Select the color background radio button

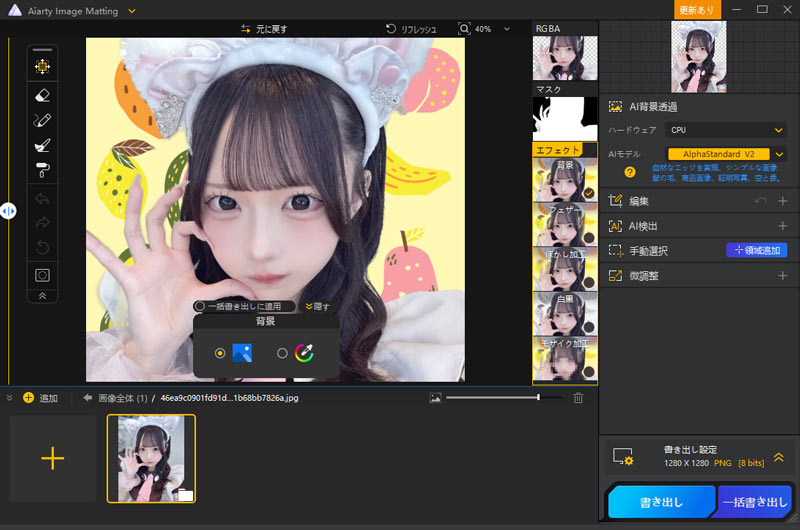[x=282, y=353]
